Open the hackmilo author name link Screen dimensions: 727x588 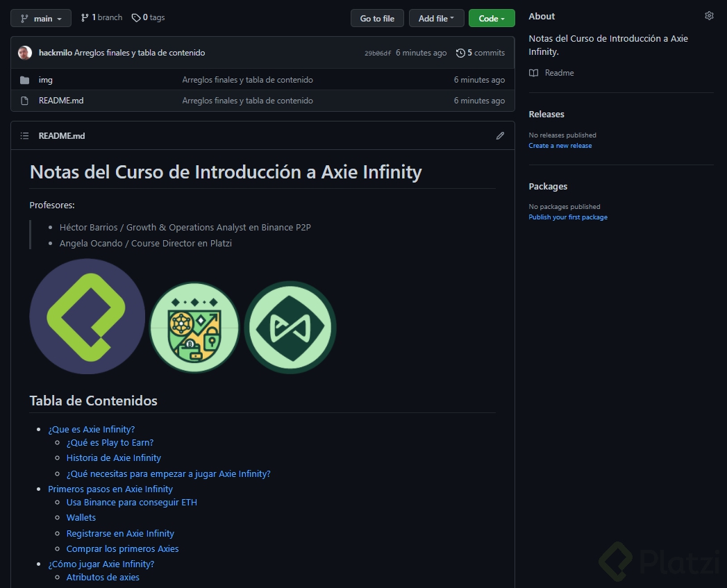click(55, 52)
